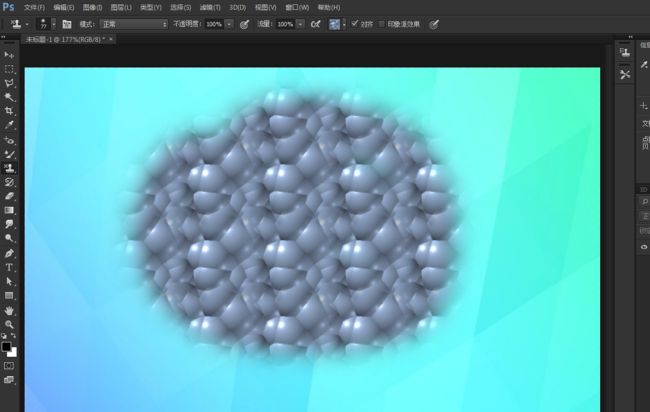Select the Rectangle shape tool
Viewport: 650px width, 412px height.
point(9,296)
